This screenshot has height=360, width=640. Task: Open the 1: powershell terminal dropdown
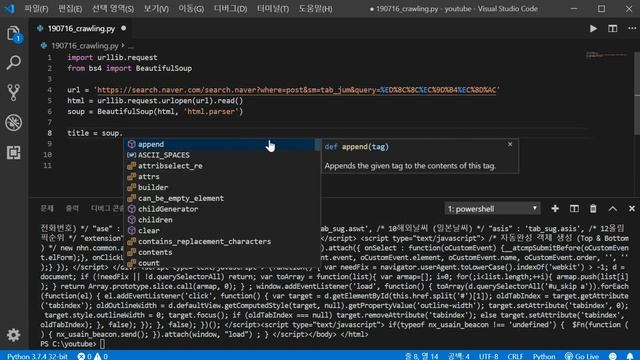coord(492,209)
